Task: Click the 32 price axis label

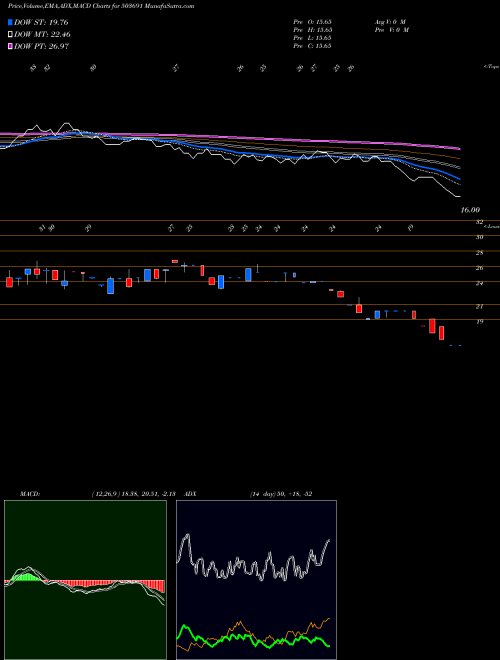Action: 479,222
